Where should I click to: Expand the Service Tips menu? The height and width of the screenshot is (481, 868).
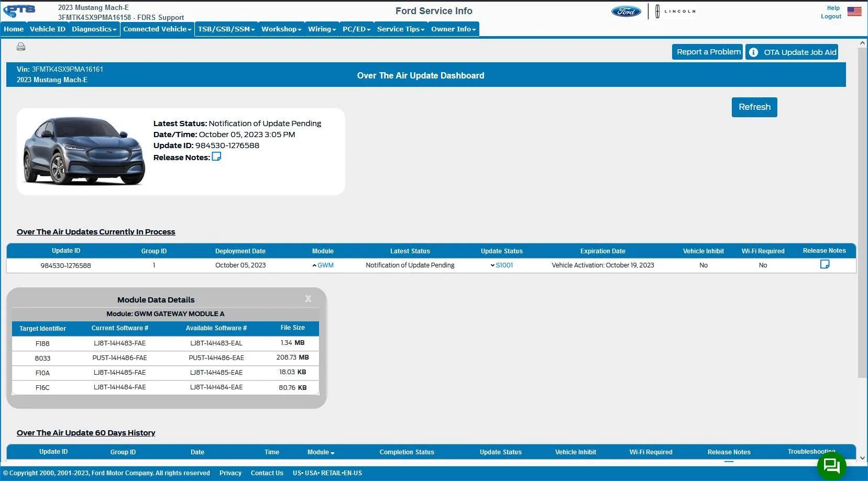pyautogui.click(x=401, y=29)
